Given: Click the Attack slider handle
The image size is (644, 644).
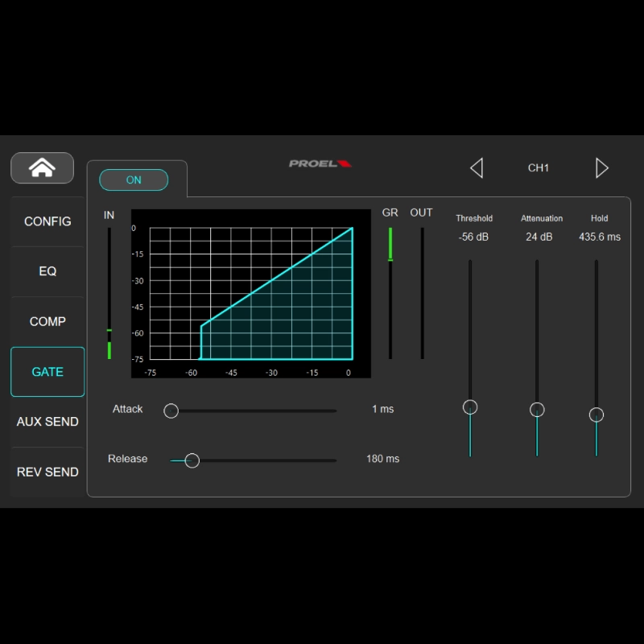Looking at the screenshot, I should (171, 411).
